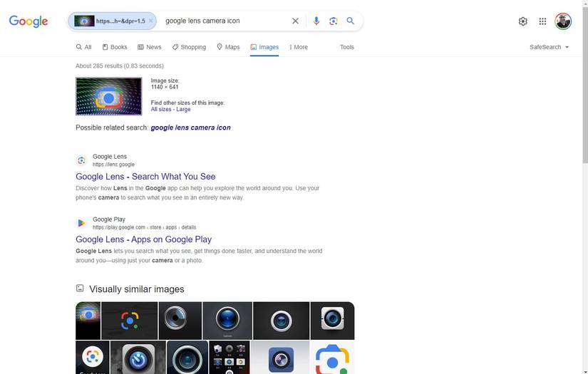
Task: Expand the SafeSearch dropdown
Action: [x=549, y=47]
